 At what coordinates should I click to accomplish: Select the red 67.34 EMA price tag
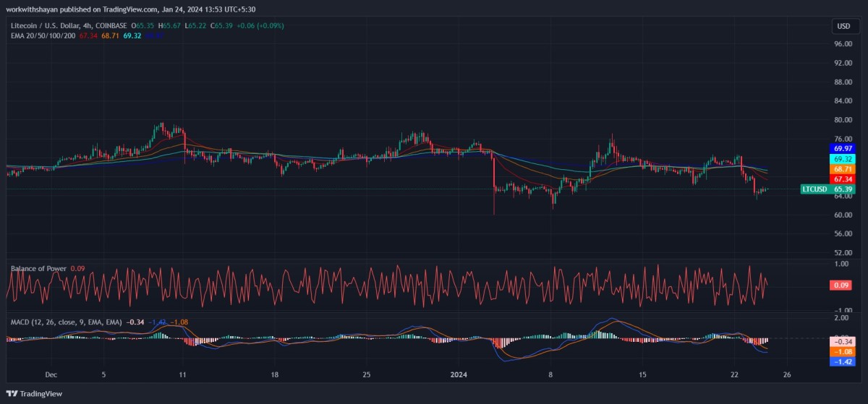(843, 179)
